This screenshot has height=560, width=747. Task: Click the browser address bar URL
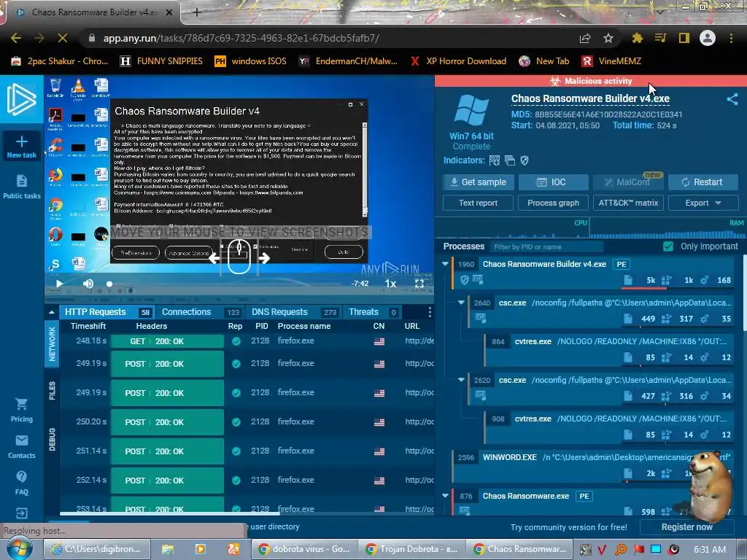tap(241, 38)
